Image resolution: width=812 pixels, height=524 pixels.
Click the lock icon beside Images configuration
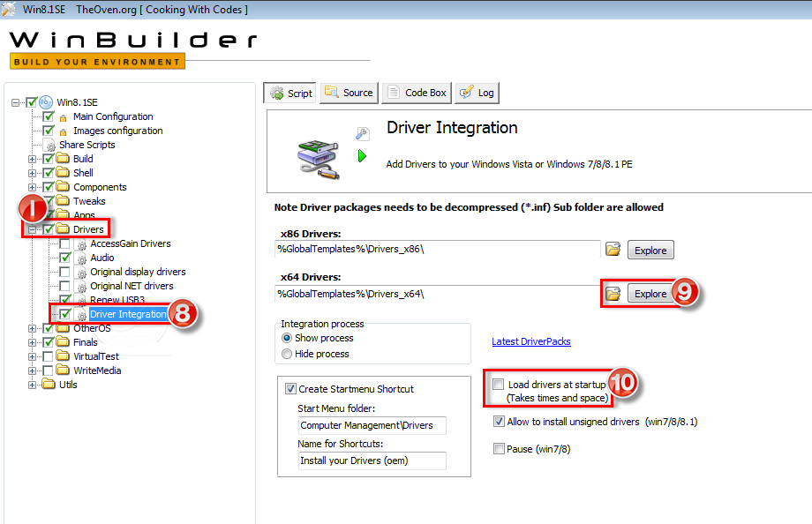pyautogui.click(x=64, y=132)
